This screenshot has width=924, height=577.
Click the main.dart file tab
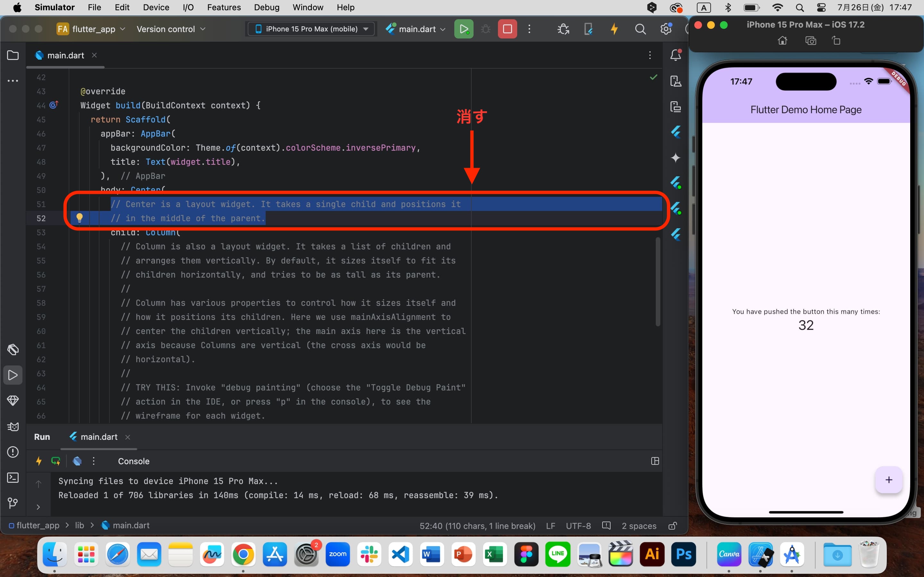[x=65, y=54]
